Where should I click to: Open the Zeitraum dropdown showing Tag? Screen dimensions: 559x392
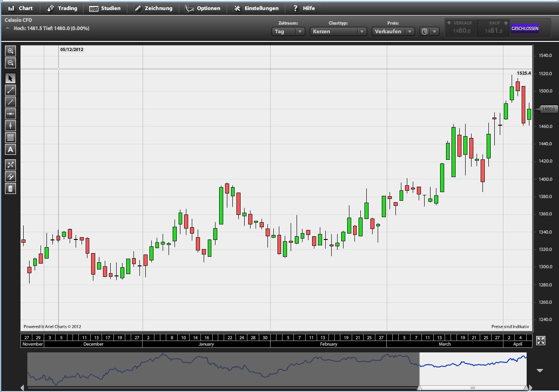[x=288, y=31]
